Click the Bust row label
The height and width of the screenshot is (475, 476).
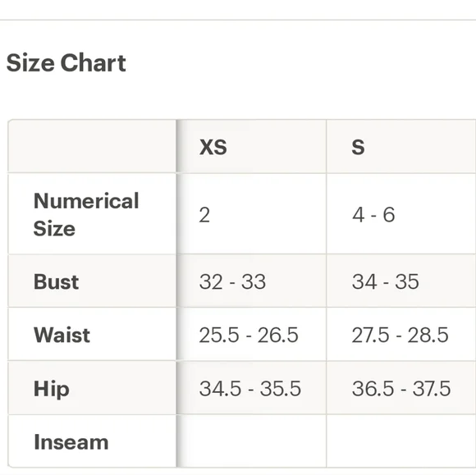56,281
